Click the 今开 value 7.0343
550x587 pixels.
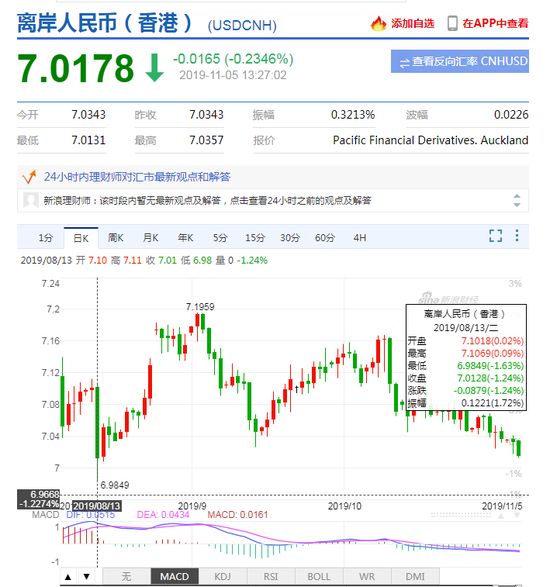tap(88, 115)
